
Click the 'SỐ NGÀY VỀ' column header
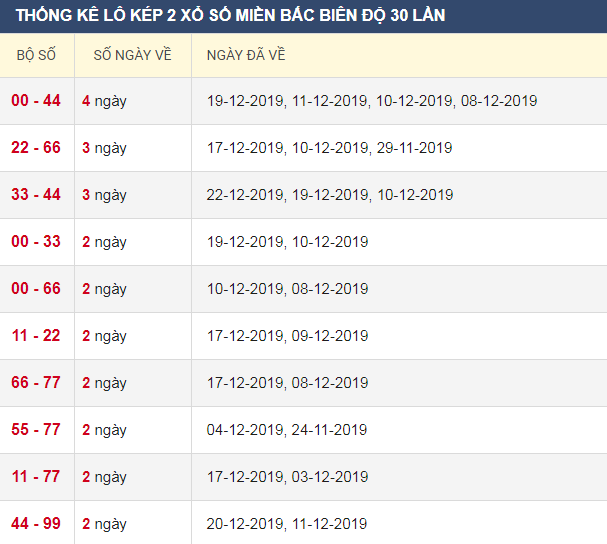click(132, 55)
